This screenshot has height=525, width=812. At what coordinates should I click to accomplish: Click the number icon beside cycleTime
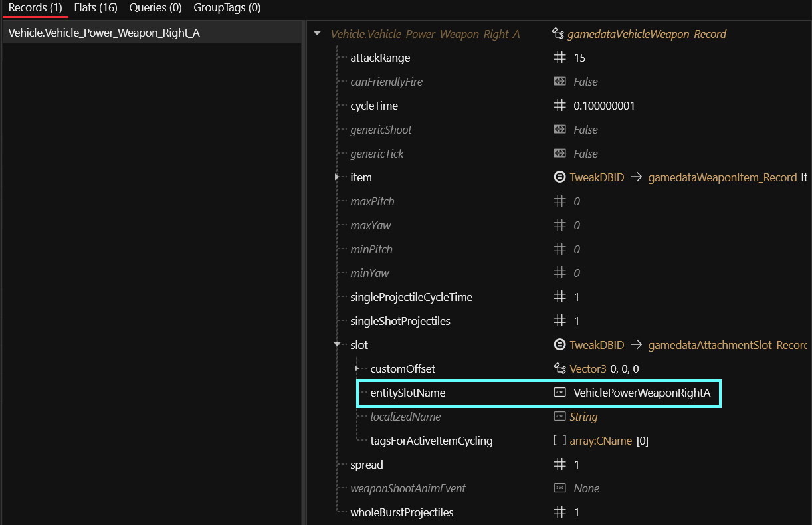tap(559, 106)
